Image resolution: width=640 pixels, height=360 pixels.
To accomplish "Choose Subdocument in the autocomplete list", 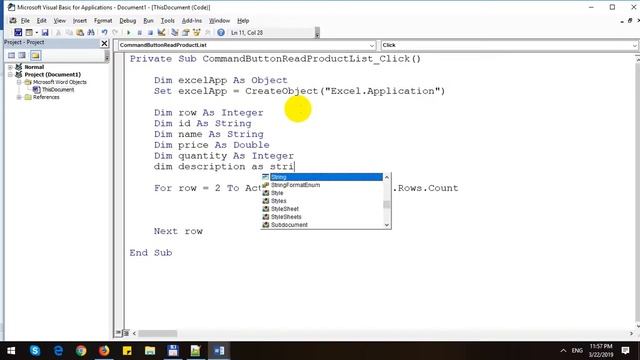I will pos(322,225).
